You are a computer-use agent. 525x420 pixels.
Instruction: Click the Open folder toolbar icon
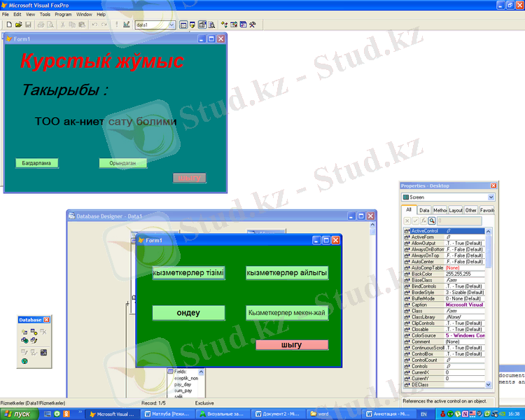click(x=19, y=24)
